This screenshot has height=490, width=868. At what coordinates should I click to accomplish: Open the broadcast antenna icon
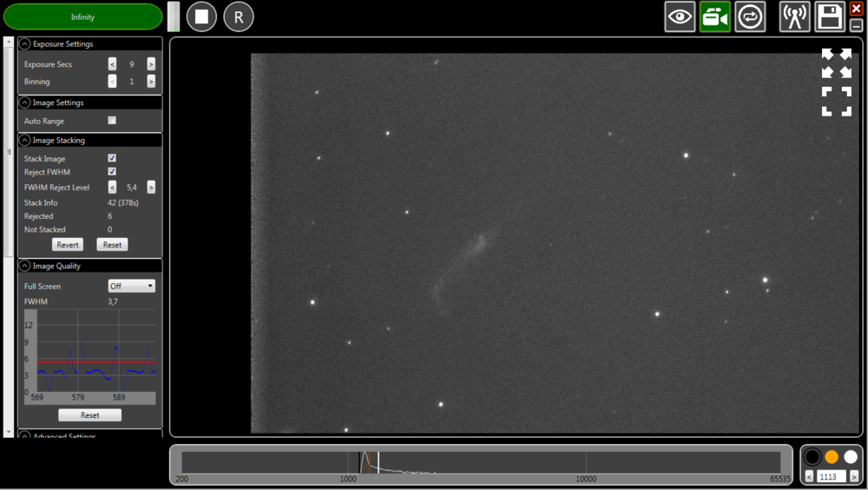(794, 17)
